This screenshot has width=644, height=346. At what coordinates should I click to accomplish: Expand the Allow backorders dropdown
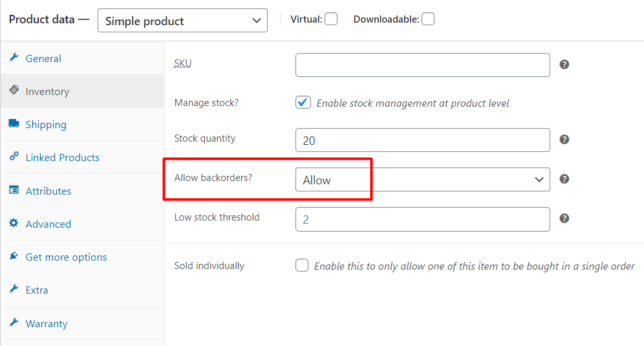[423, 180]
